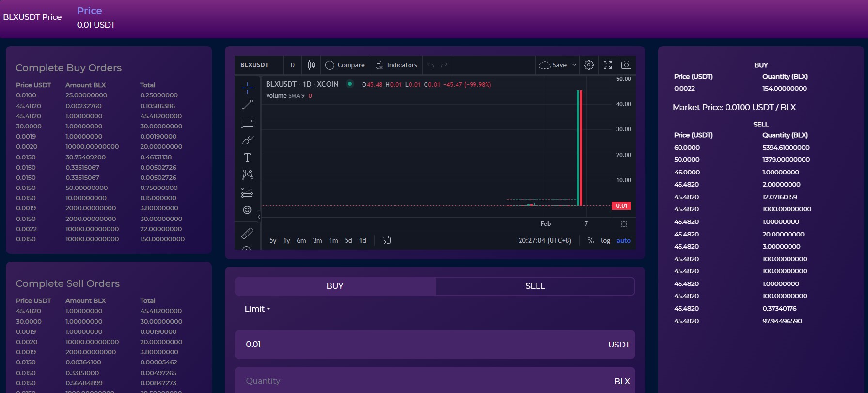Set chart range to 1d
Image resolution: width=868 pixels, height=393 pixels.
coord(363,240)
